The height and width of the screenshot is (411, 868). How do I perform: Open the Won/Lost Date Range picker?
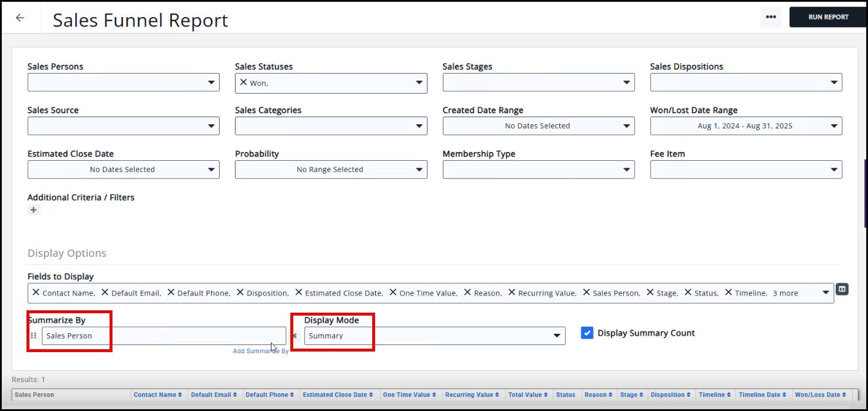point(746,125)
